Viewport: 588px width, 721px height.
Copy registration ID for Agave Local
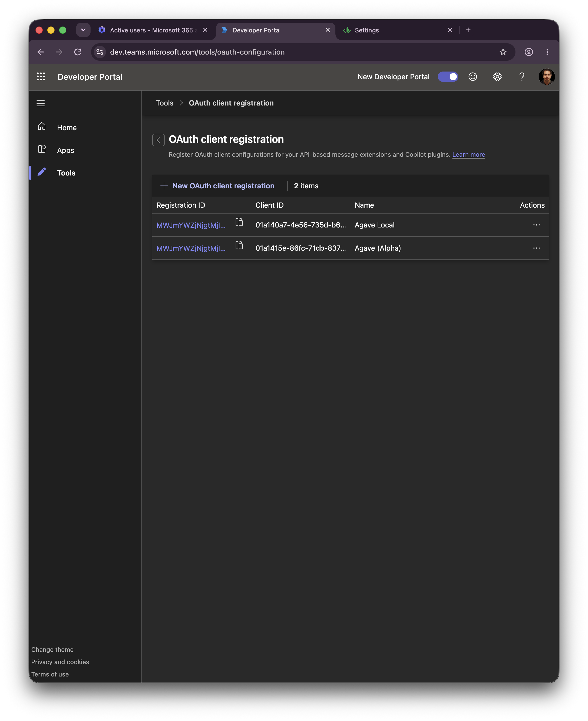coord(239,222)
